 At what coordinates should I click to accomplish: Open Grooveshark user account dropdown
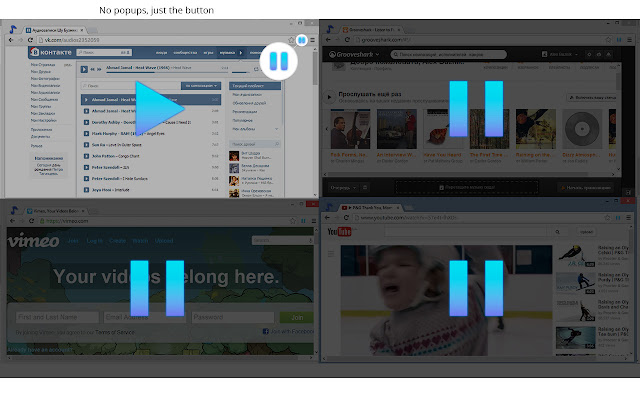coord(560,54)
